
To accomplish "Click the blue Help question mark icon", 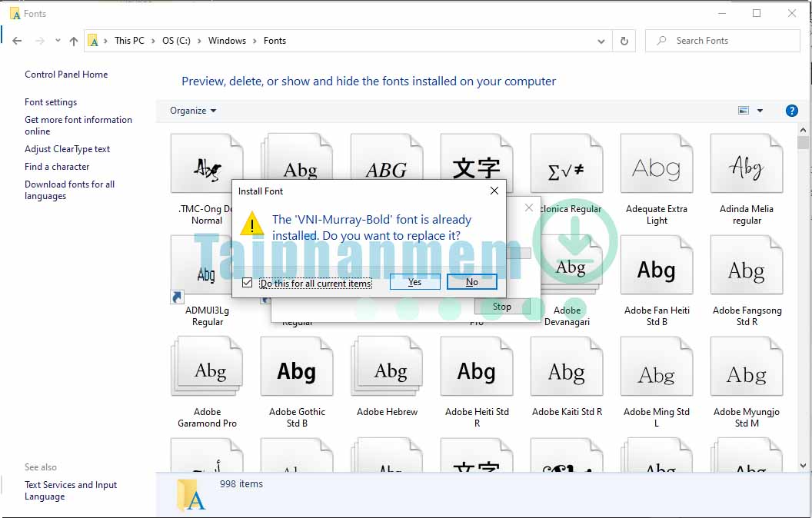I will point(791,111).
